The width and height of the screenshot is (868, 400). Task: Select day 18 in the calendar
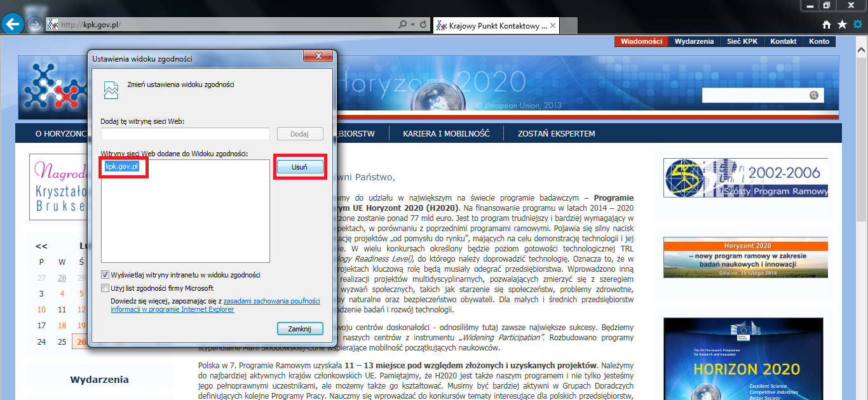click(62, 325)
